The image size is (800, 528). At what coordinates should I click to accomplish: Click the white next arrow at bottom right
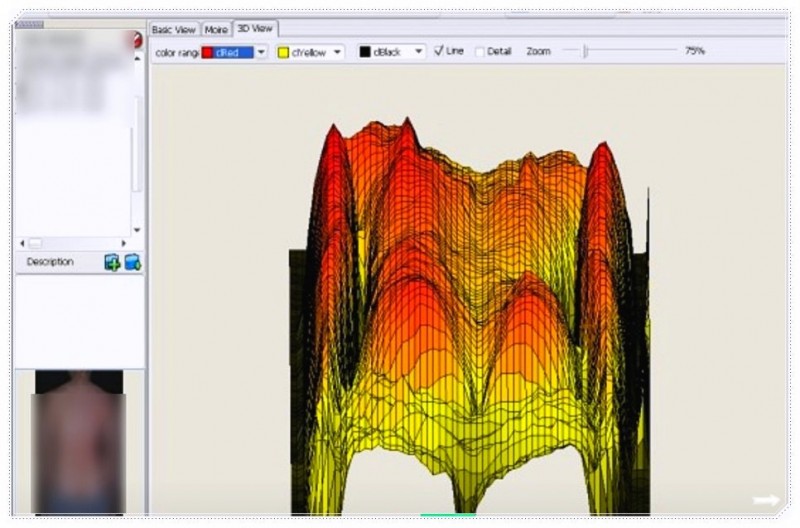tap(766, 500)
